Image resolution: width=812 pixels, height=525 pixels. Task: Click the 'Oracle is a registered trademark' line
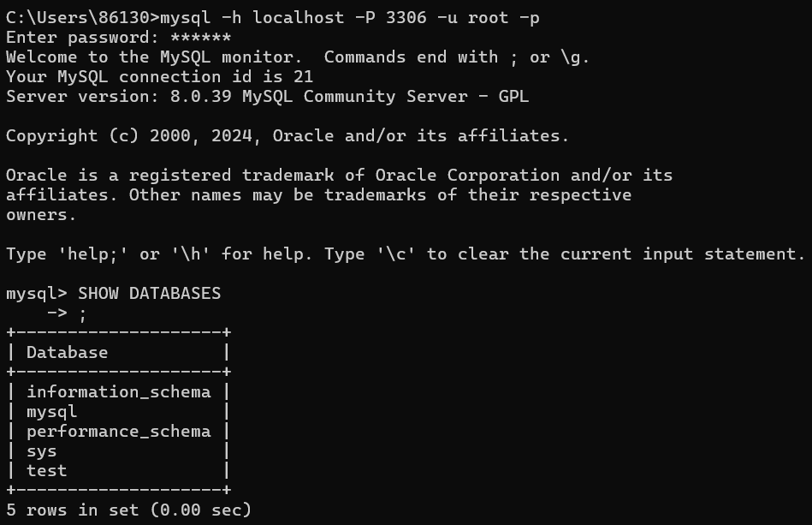tap(339, 176)
